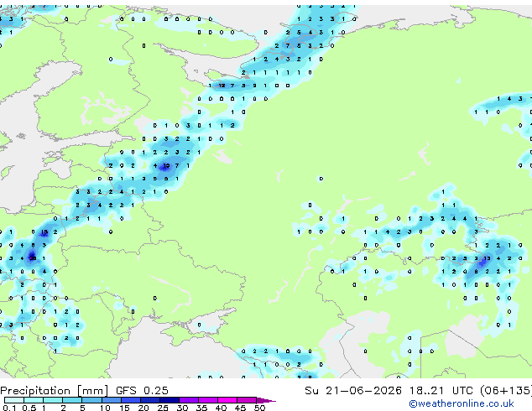Select legend swatch between 20 and 25
Screen dimensions: 532x411
pyautogui.click(x=150, y=400)
